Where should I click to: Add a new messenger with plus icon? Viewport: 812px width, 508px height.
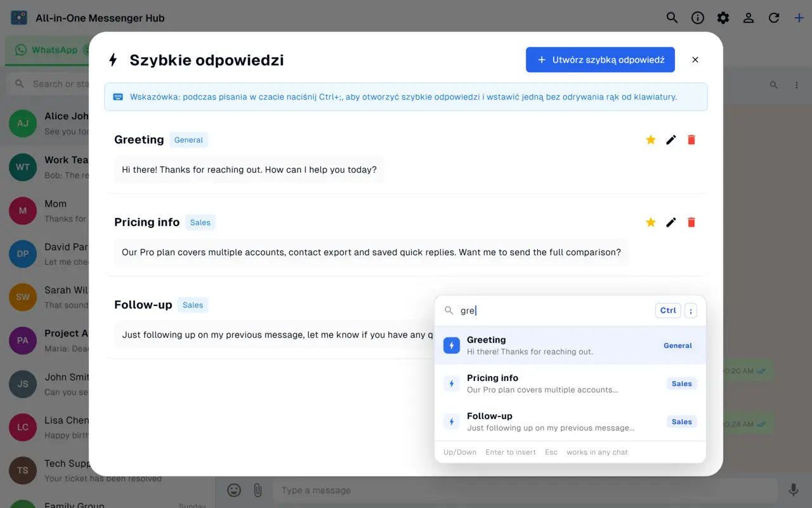[x=799, y=18]
